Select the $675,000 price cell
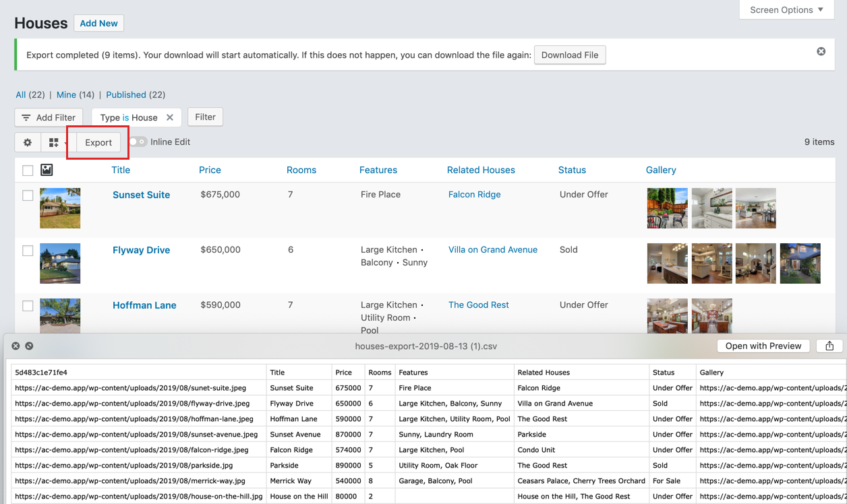 pos(221,194)
